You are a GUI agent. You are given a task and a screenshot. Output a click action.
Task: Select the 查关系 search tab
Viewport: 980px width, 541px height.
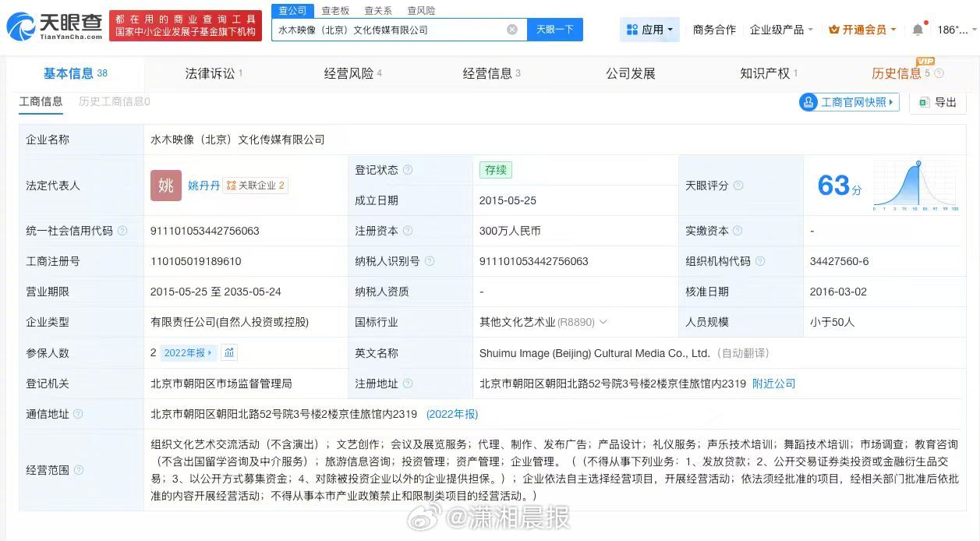[378, 10]
